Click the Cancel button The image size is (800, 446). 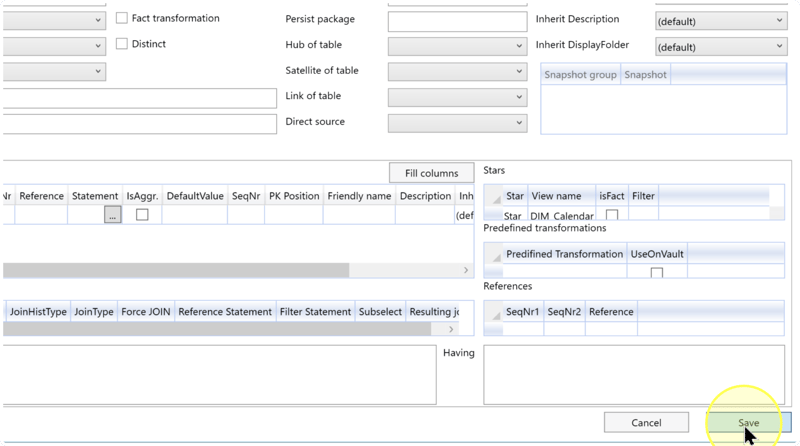646,423
